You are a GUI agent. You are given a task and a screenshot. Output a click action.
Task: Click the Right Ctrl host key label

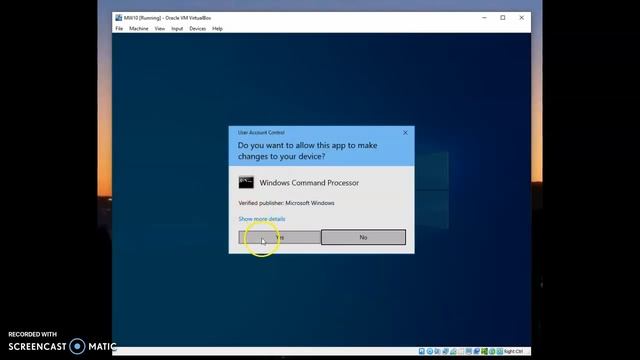(x=513, y=351)
